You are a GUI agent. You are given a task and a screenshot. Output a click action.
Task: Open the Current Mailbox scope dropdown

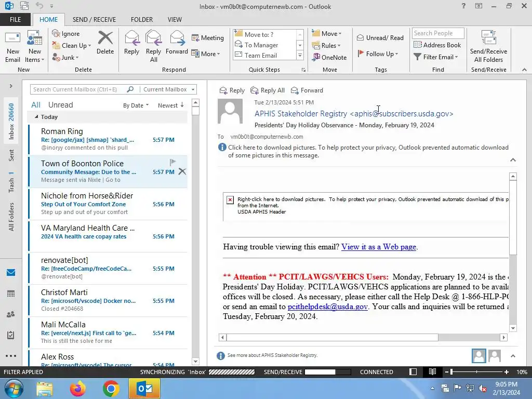coord(168,89)
